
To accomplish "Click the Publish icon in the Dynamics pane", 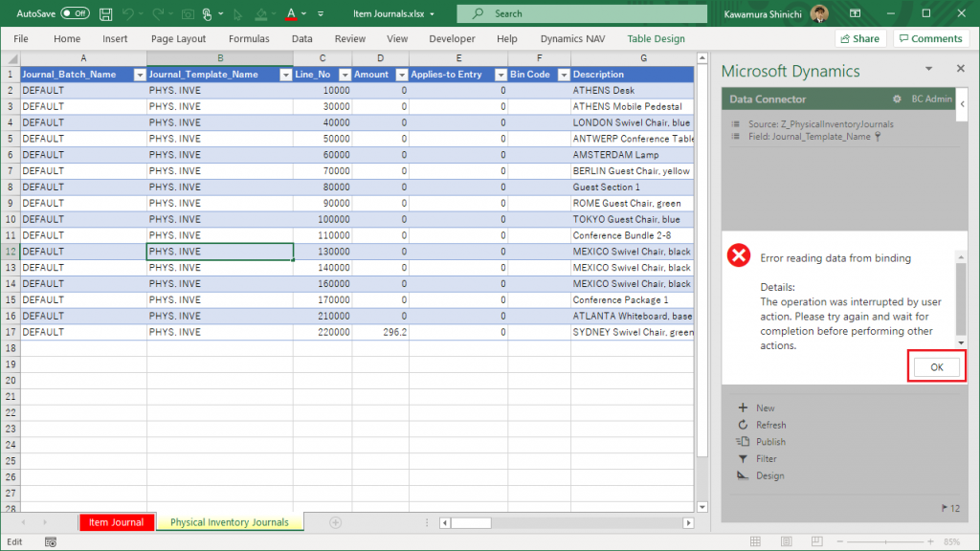I will (x=743, y=442).
